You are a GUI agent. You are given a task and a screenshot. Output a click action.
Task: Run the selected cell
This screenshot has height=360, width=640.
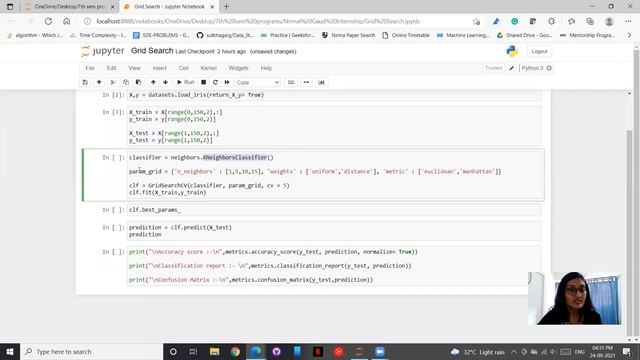click(x=186, y=82)
